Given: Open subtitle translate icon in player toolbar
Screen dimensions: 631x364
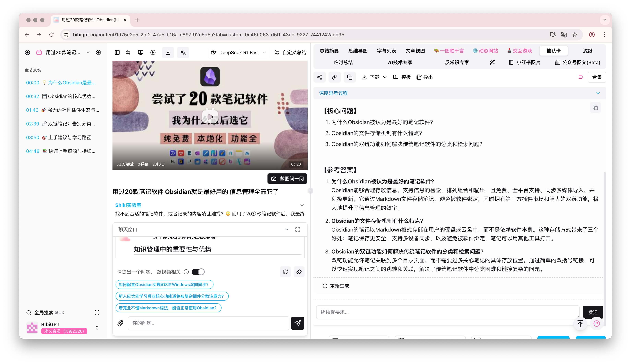Looking at the screenshot, I should (183, 52).
